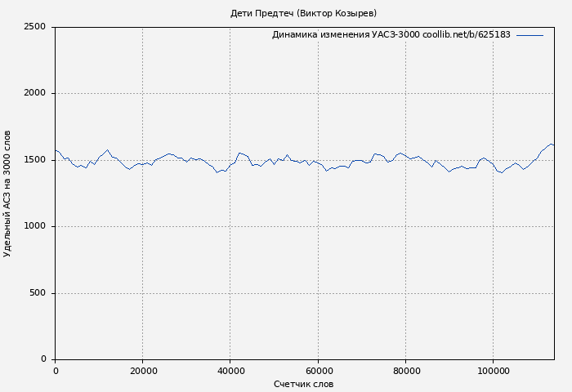Click the chart title Дети Предтеч

point(303,13)
